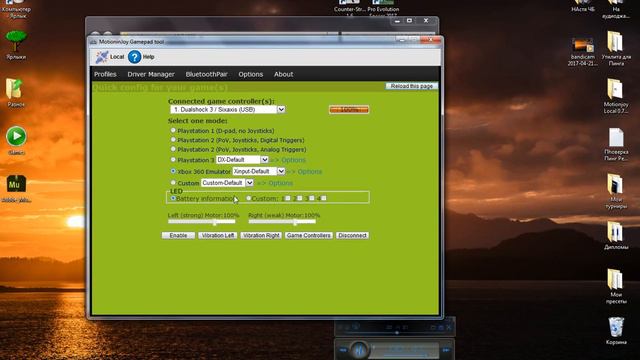Image resolution: width=640 pixels, height=360 pixels.
Task: Select the Playstation 3 mode radio
Action: point(173,160)
